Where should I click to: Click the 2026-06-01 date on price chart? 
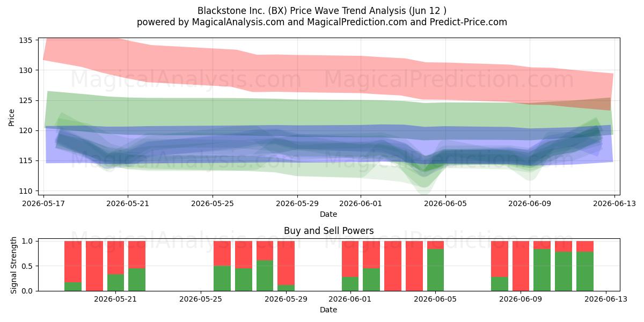360,203
